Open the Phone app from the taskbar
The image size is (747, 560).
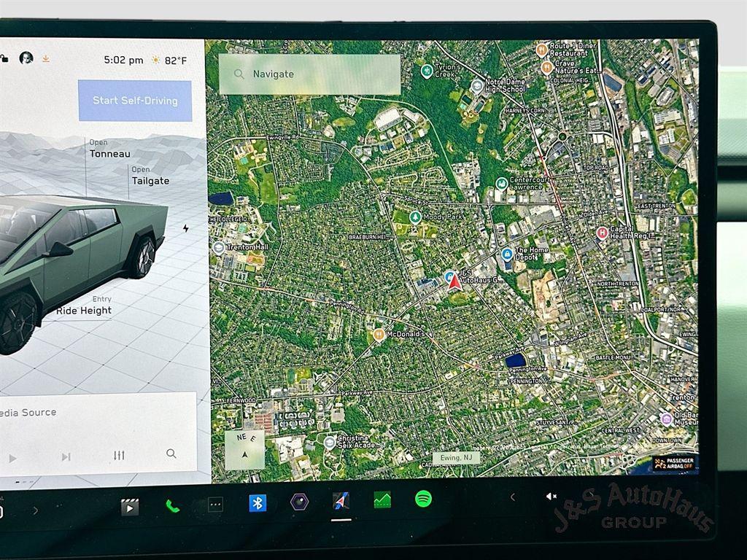tap(173, 504)
